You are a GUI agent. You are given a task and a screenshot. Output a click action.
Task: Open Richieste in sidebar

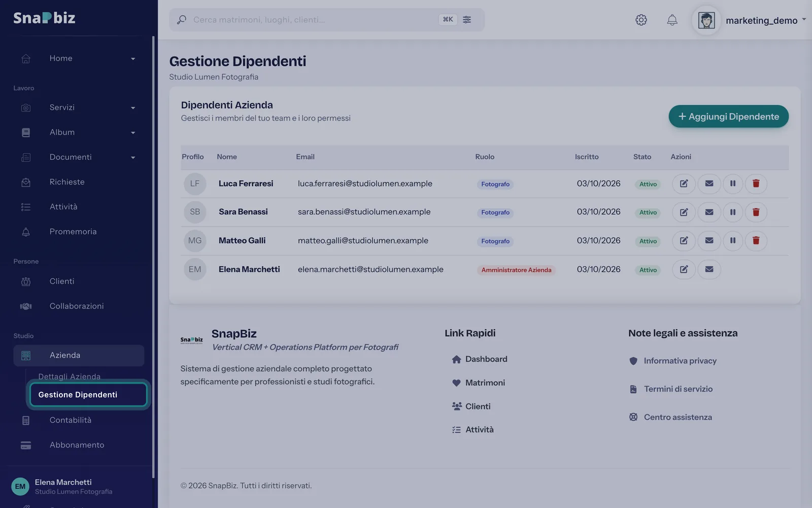pos(79,182)
